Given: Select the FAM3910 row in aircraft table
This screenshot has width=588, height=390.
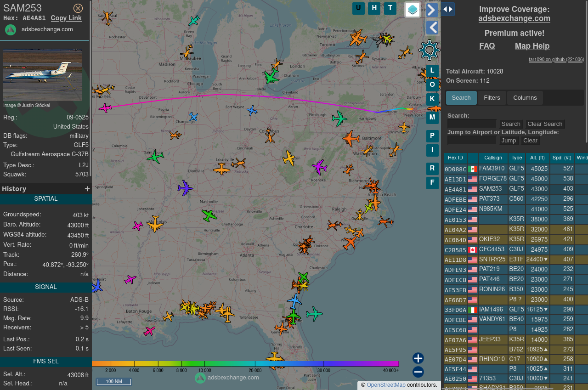Looking at the screenshot, I should (516, 169).
